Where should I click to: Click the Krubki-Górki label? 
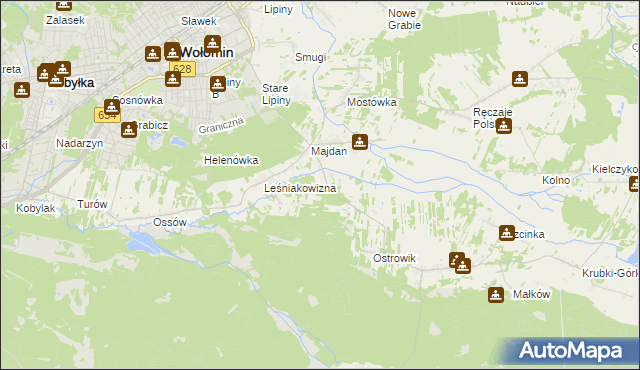(611, 273)
